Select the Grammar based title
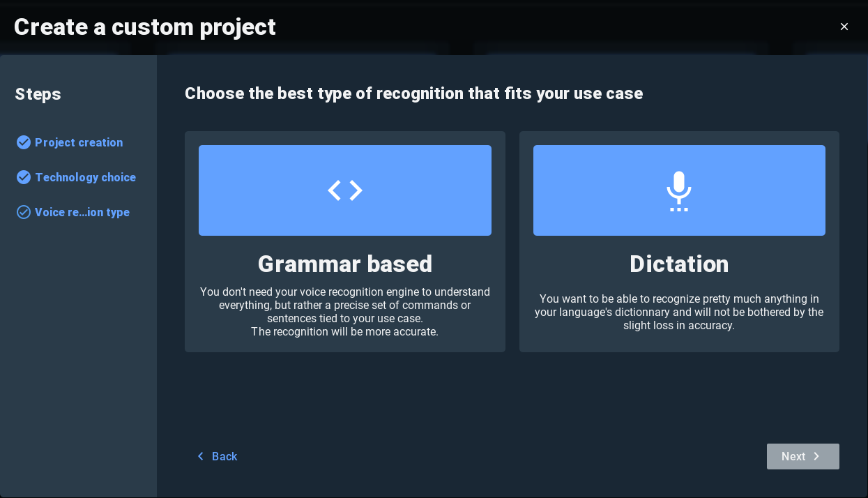Viewport: 868px width, 498px height. [345, 264]
